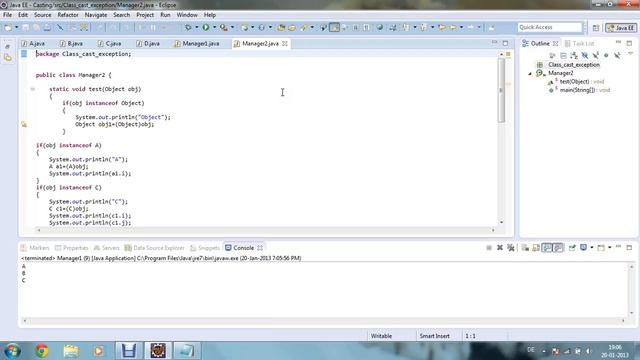This screenshot has height=360, width=640.
Task: Click the Sort alphabetically icon in Outline
Action: pyautogui.click(x=574, y=55)
